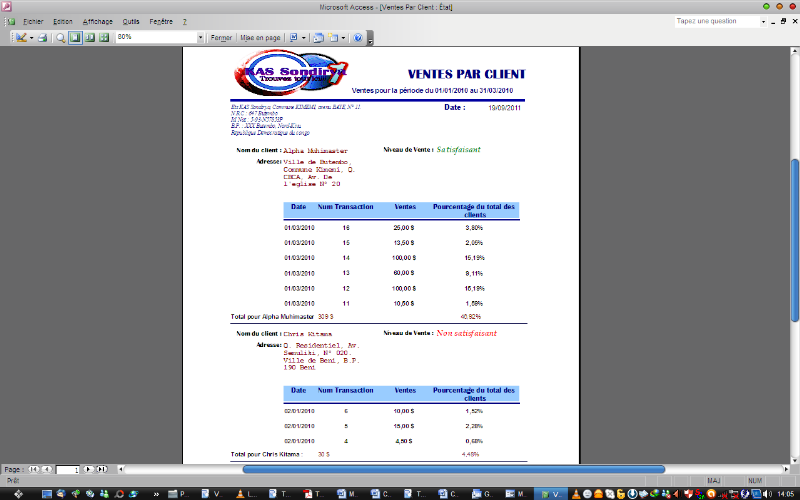Click the database window icon
The width and height of the screenshot is (800, 500).
[x=318, y=38]
